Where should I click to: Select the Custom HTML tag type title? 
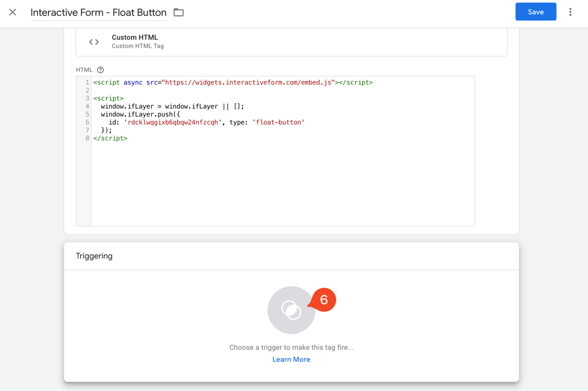pos(135,37)
